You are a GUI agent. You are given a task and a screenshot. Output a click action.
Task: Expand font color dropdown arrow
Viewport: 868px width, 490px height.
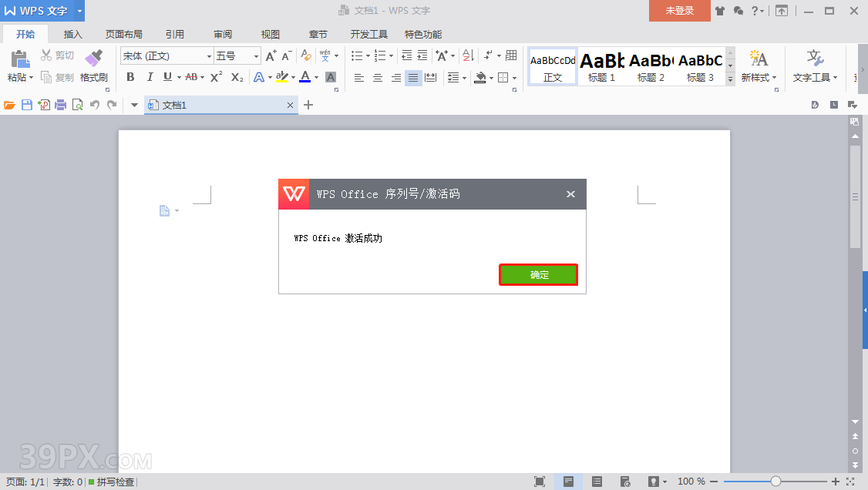(x=316, y=77)
